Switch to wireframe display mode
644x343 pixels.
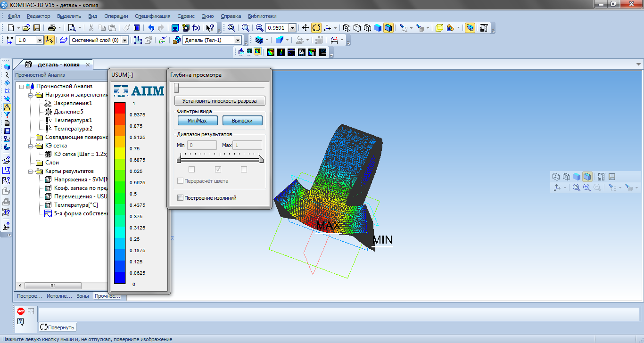tap(347, 28)
